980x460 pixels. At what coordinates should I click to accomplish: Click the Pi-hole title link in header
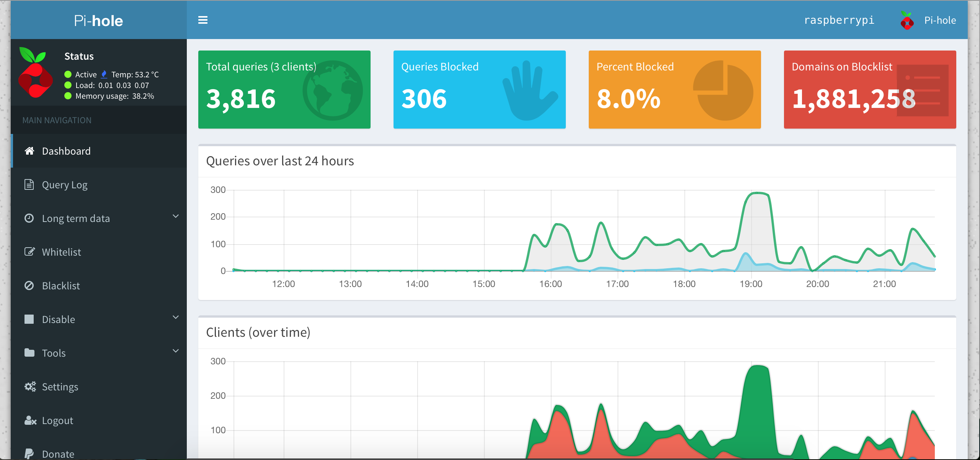(x=98, y=20)
